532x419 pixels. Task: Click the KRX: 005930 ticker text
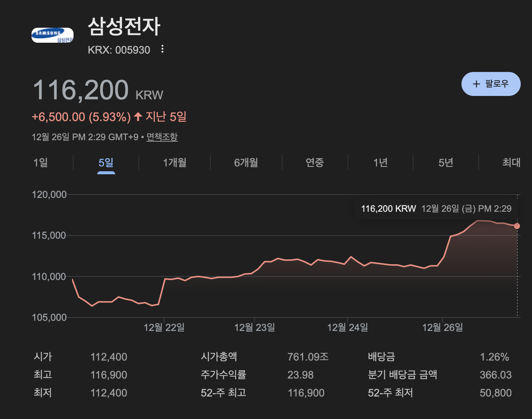pyautogui.click(x=119, y=50)
